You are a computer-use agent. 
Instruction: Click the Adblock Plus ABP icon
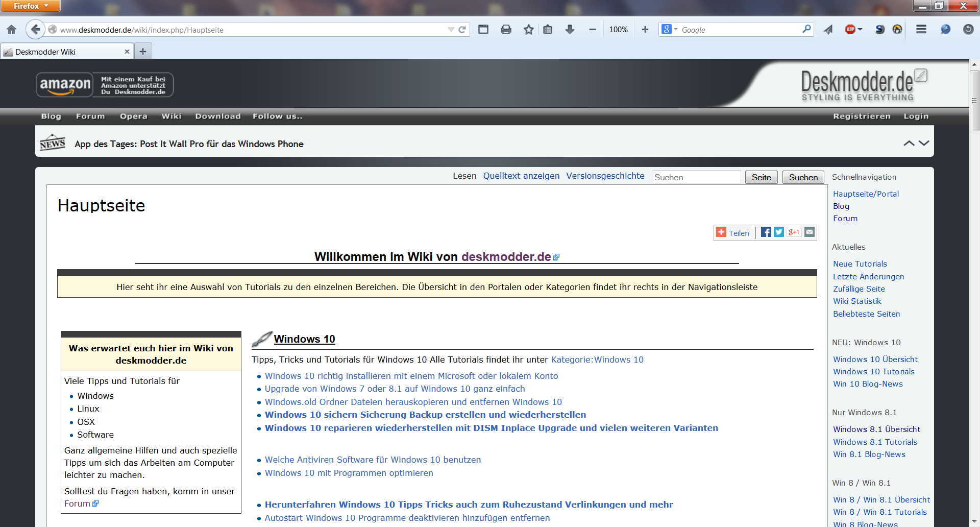(x=850, y=30)
